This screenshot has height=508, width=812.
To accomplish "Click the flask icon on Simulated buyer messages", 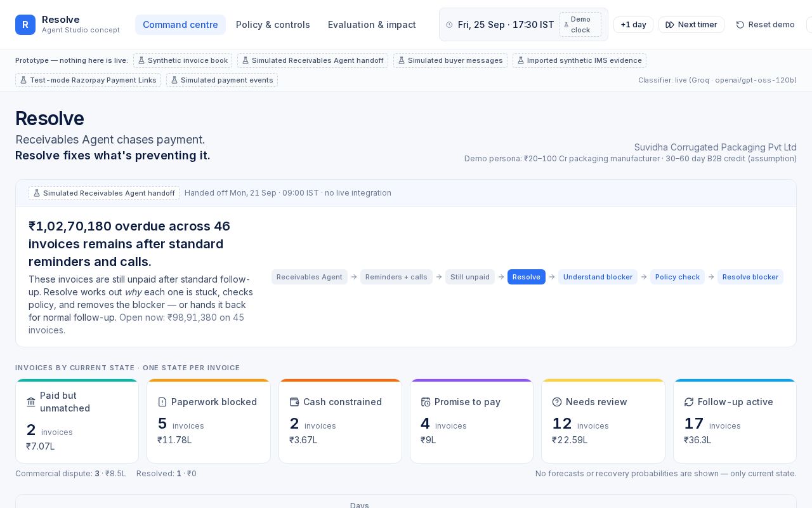I will [402, 60].
